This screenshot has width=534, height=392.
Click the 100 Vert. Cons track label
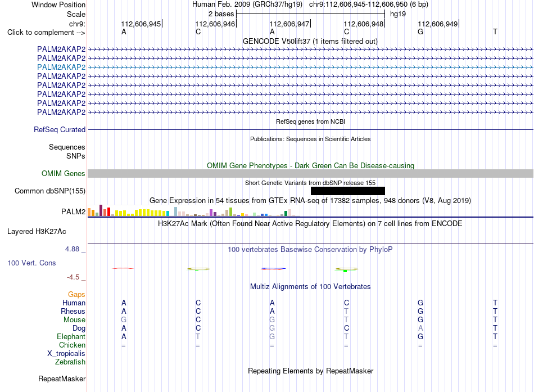pyautogui.click(x=31, y=263)
